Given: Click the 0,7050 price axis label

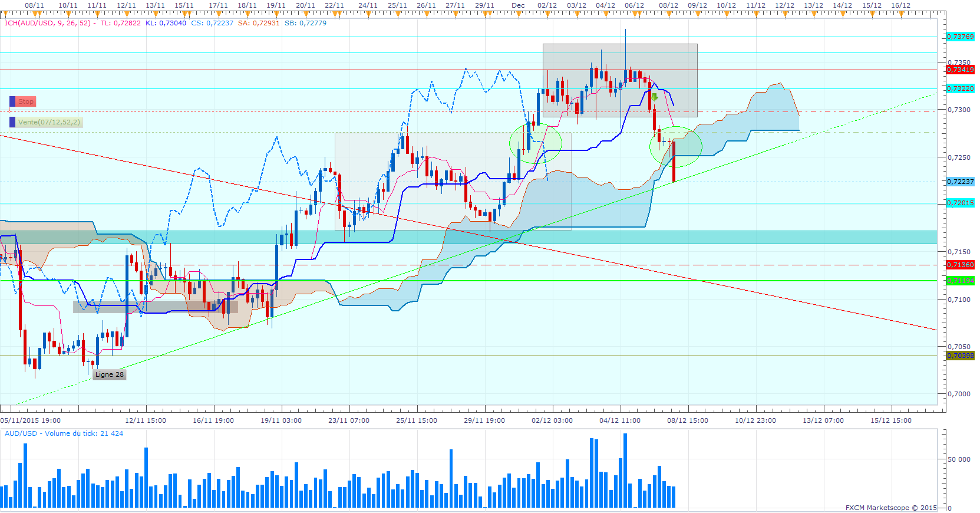Looking at the screenshot, I should 959,347.
